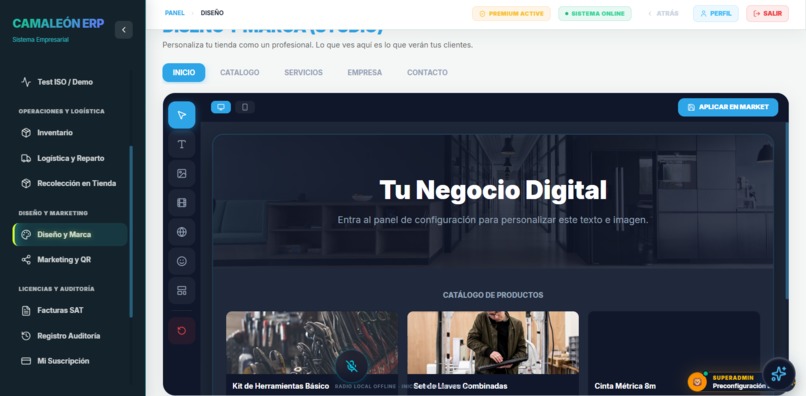Viewport: 806px width, 396px height.
Task: Click the PANEL breadcrumb link
Action: (x=175, y=13)
